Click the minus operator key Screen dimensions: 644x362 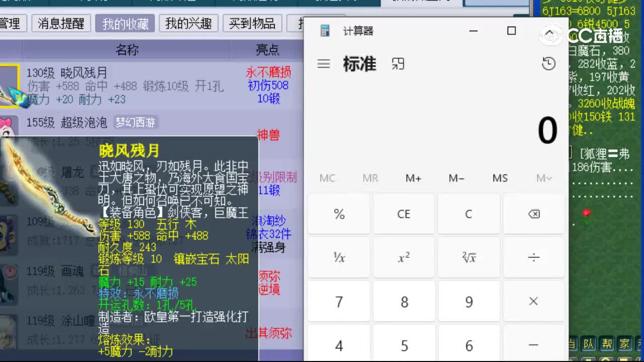tap(533, 344)
